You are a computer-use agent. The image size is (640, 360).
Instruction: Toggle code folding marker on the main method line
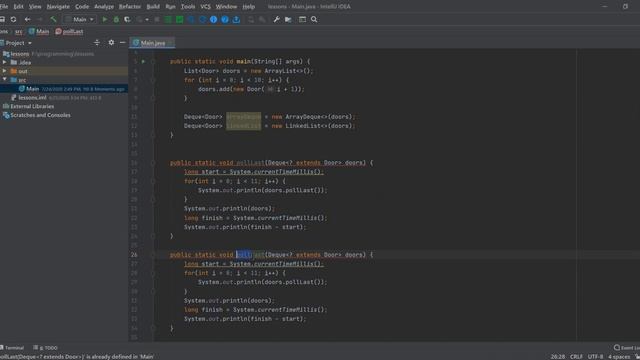pyautogui.click(x=153, y=62)
